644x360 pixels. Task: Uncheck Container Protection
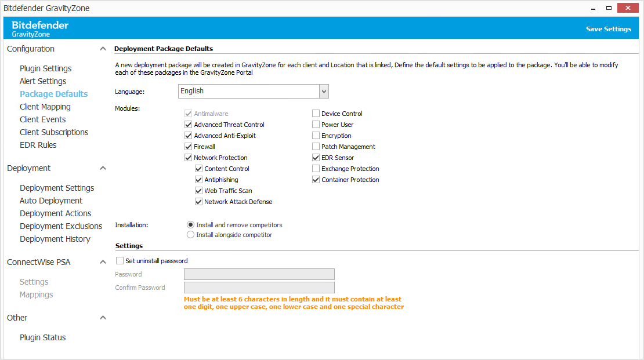[316, 179]
